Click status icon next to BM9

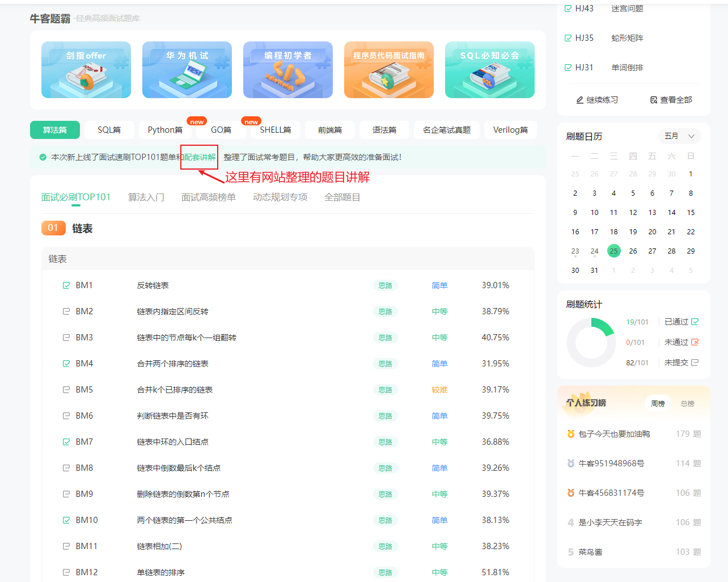click(x=66, y=494)
